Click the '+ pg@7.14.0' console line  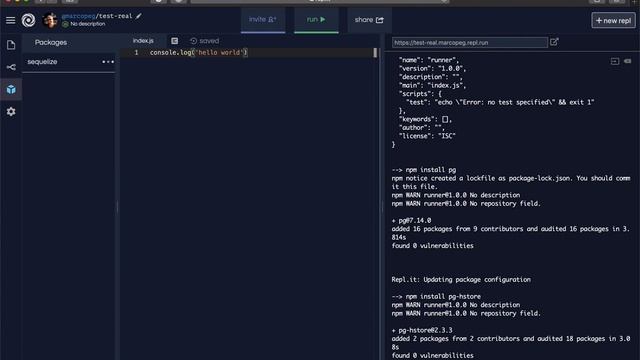click(411, 220)
